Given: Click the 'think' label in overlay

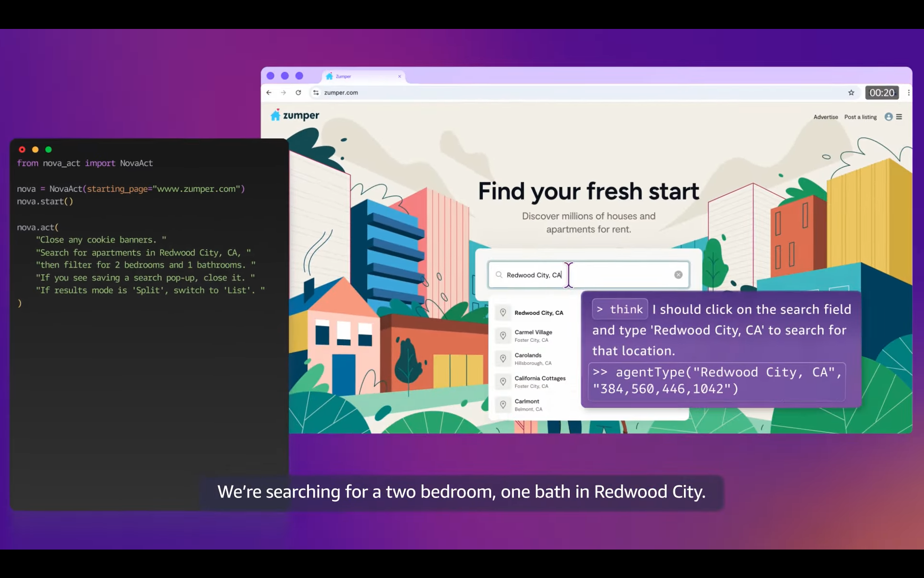Looking at the screenshot, I should (x=620, y=309).
